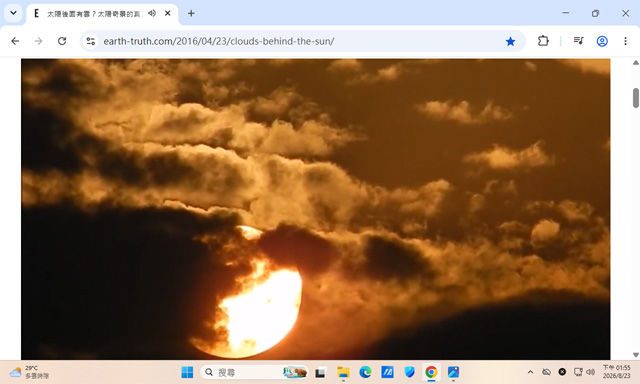The image size is (640, 384).
Task: Open a new tab
Action: 191,13
